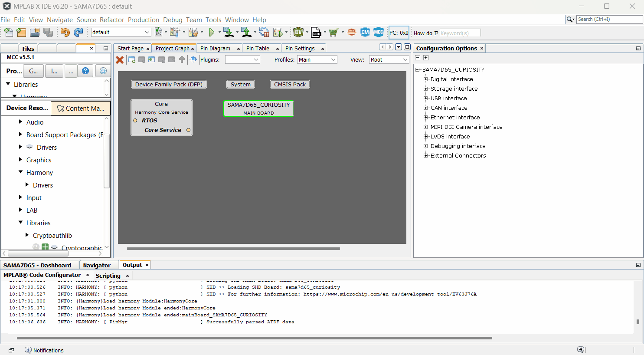Click the globe icon in resources panel
Viewport: 644px width, 355px height.
[103, 71]
